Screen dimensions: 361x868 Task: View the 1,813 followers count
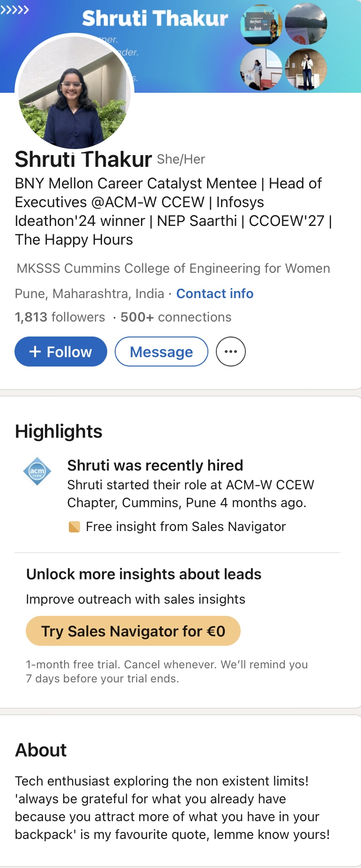pos(60,317)
